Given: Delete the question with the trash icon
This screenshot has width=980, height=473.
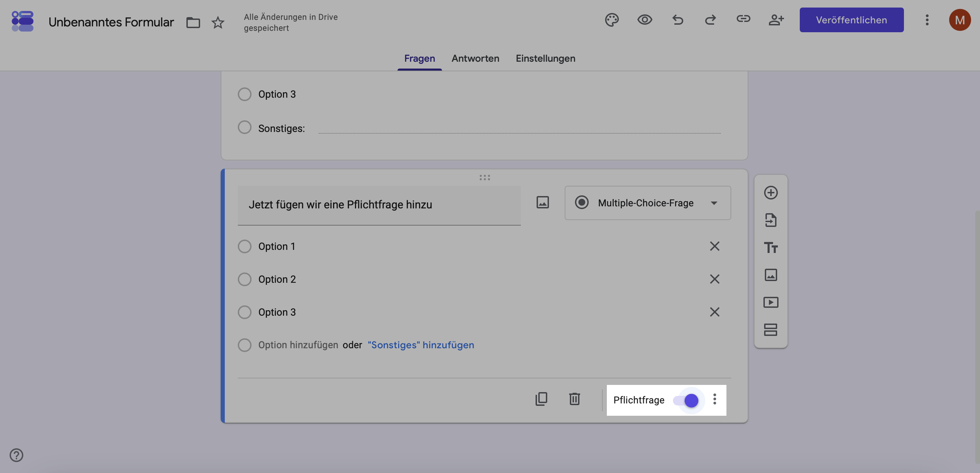Looking at the screenshot, I should (x=574, y=399).
